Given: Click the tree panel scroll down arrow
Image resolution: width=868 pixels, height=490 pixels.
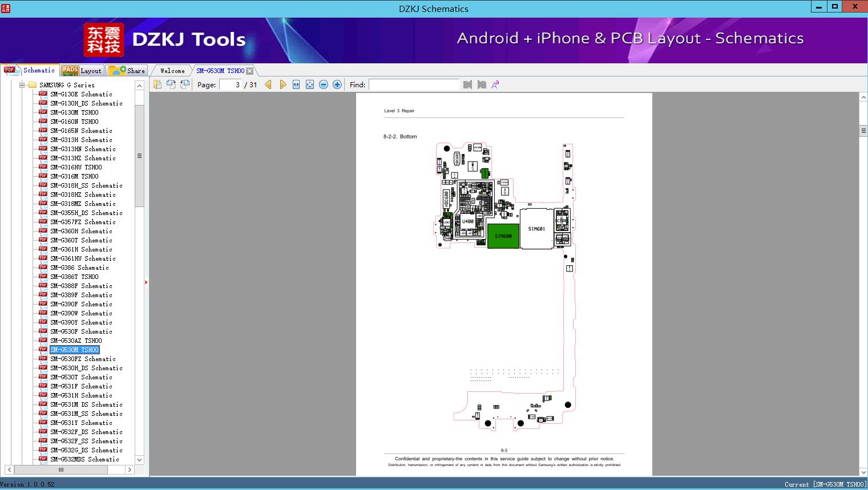Looking at the screenshot, I should point(139,460).
